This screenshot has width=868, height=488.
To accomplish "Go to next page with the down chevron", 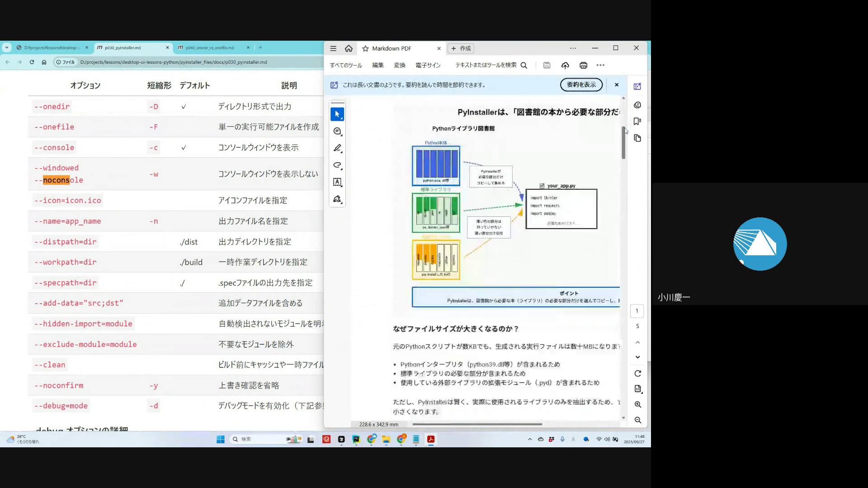I will 637,357.
